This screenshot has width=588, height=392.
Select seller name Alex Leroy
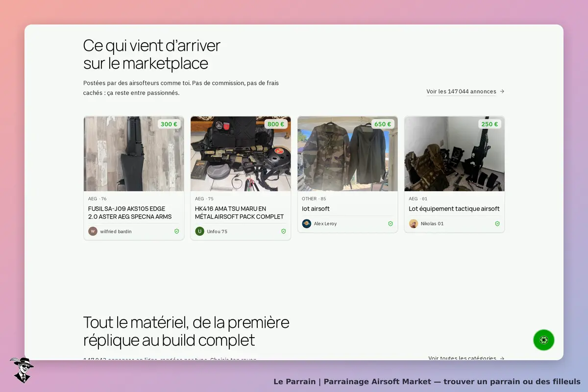click(325, 223)
